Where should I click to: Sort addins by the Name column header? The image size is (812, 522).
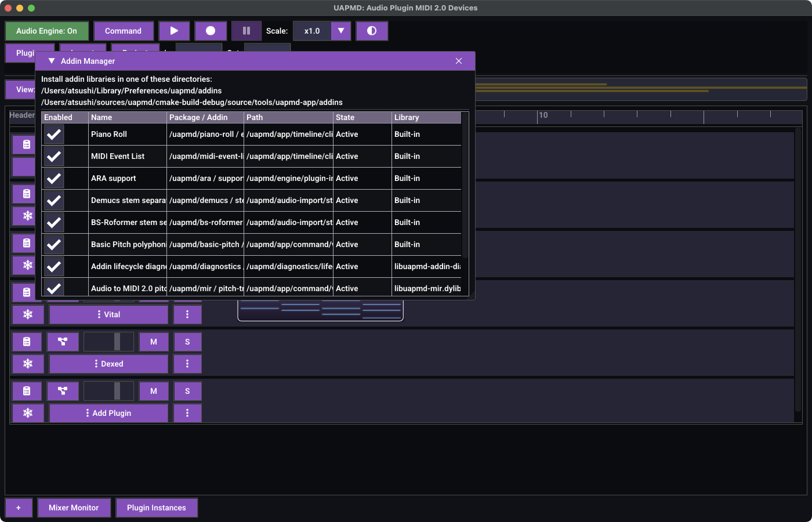click(128, 117)
